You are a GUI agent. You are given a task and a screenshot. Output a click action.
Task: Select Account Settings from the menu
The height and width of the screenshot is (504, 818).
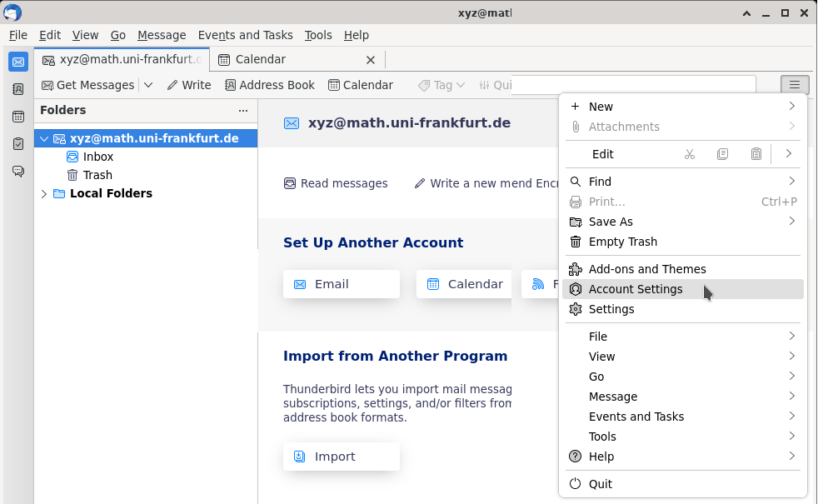point(635,289)
